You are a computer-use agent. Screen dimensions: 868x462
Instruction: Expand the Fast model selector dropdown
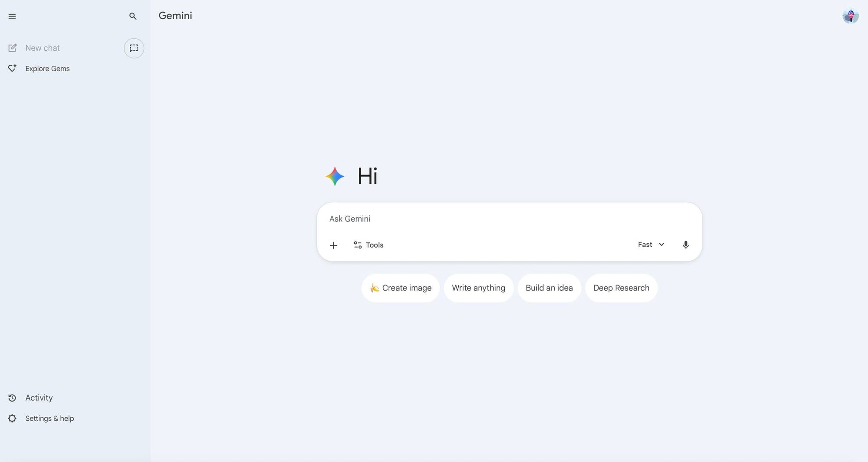650,245
